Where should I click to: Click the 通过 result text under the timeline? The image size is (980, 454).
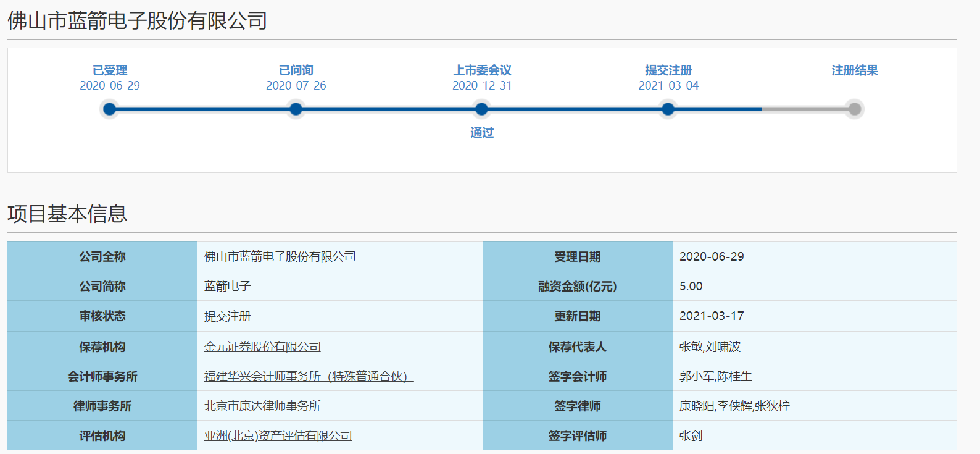point(482,133)
